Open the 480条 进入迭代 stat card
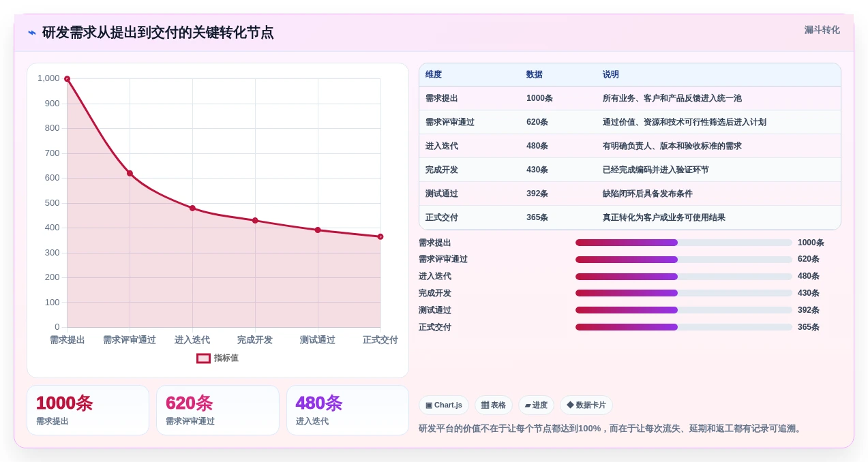The width and height of the screenshot is (868, 462). pyautogui.click(x=348, y=410)
